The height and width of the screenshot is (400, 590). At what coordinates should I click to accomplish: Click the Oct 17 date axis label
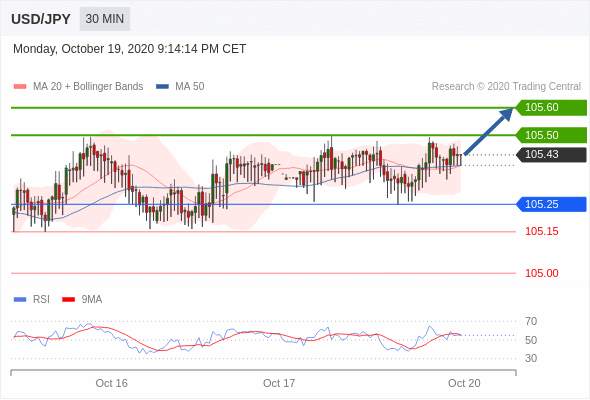279,383
